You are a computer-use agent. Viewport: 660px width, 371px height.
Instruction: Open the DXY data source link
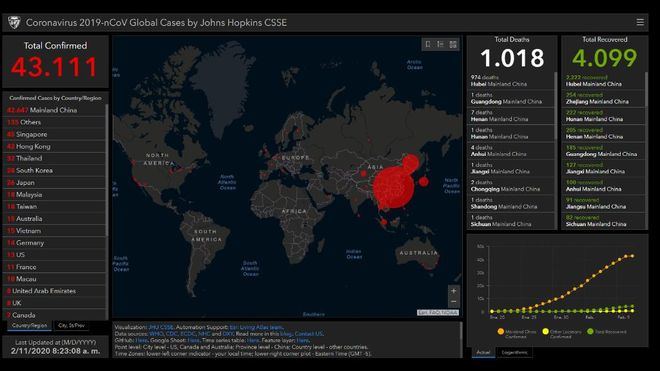[228, 334]
